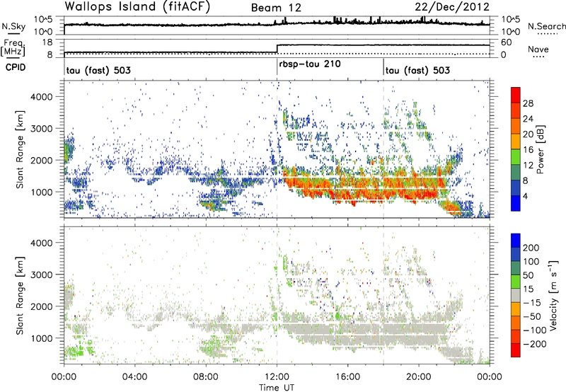Viewport: 566px width, 392px height.
Task: Click the blue bottom of the Power color bar
Action: (x=516, y=203)
